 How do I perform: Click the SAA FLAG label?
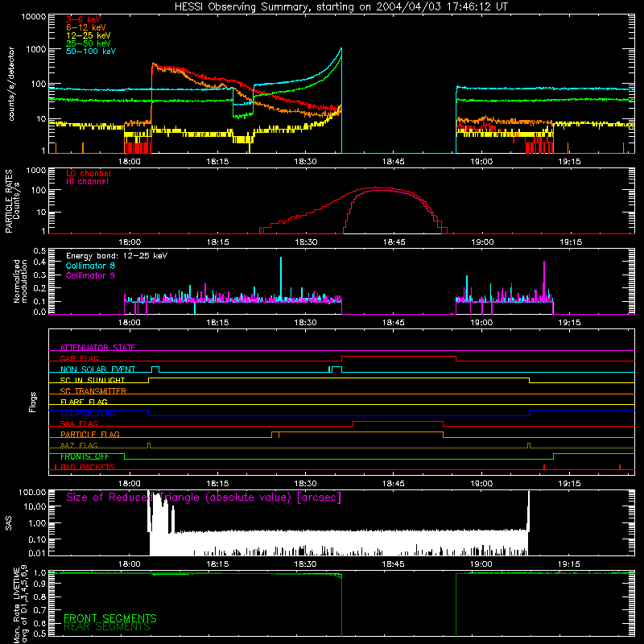coord(79,423)
